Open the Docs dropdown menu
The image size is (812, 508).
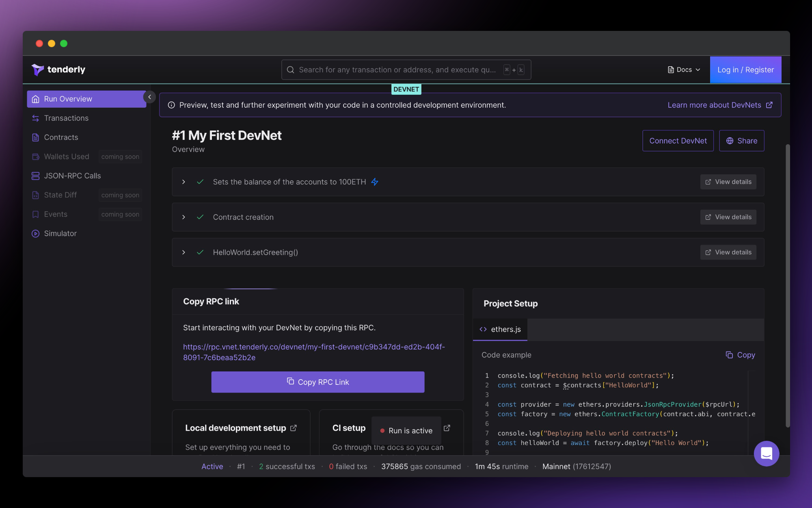(684, 70)
